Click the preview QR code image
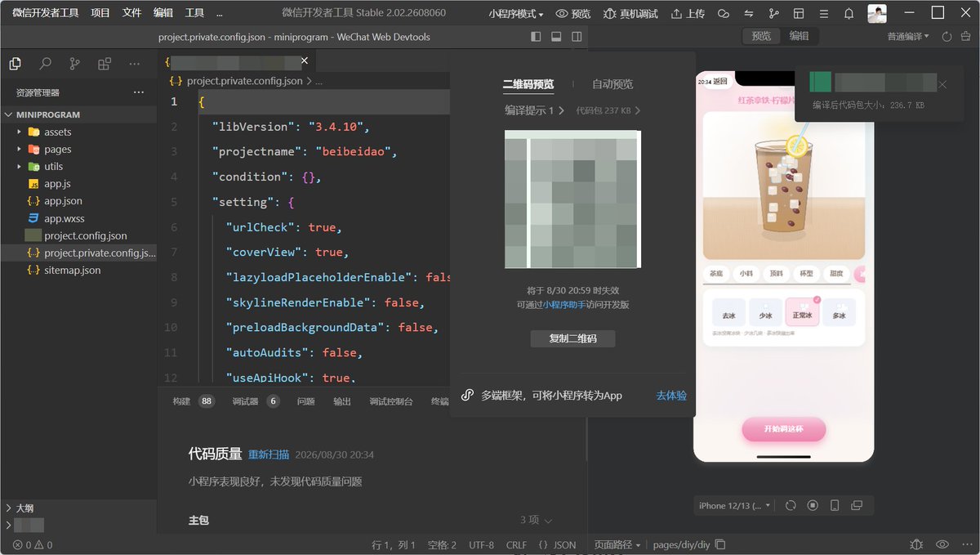This screenshot has height=555, width=980. click(x=572, y=199)
